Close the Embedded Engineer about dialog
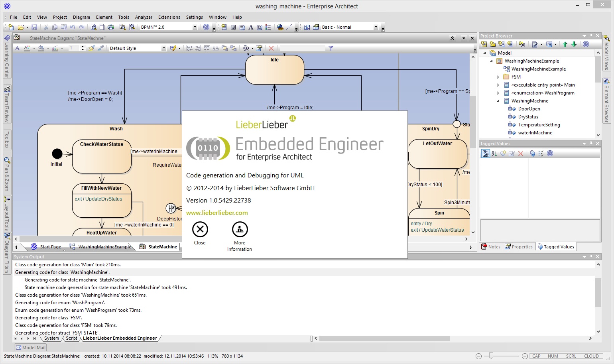This screenshot has height=364, width=614. point(200,229)
